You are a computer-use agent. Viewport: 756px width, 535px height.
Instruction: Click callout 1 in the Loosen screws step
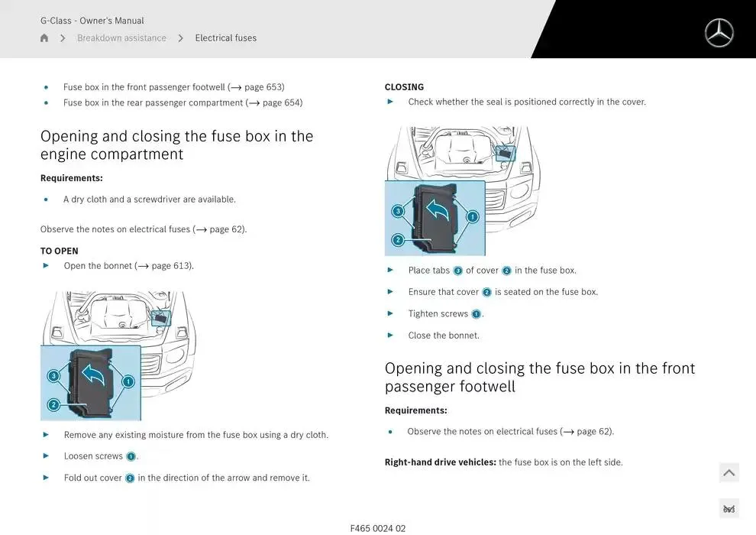(x=131, y=456)
